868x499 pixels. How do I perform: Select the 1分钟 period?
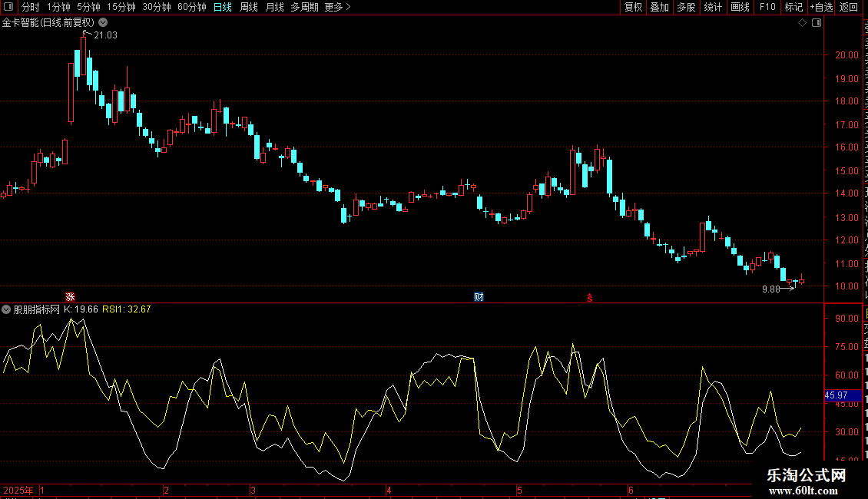pos(58,7)
